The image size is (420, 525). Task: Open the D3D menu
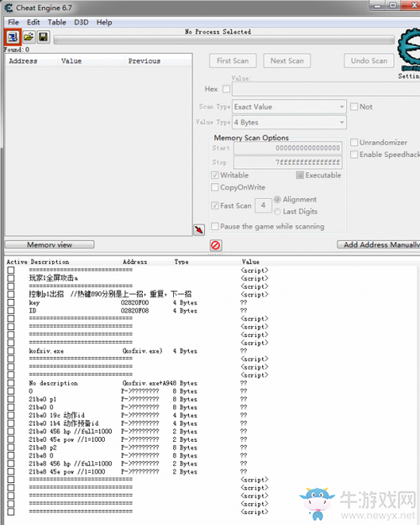pos(81,23)
